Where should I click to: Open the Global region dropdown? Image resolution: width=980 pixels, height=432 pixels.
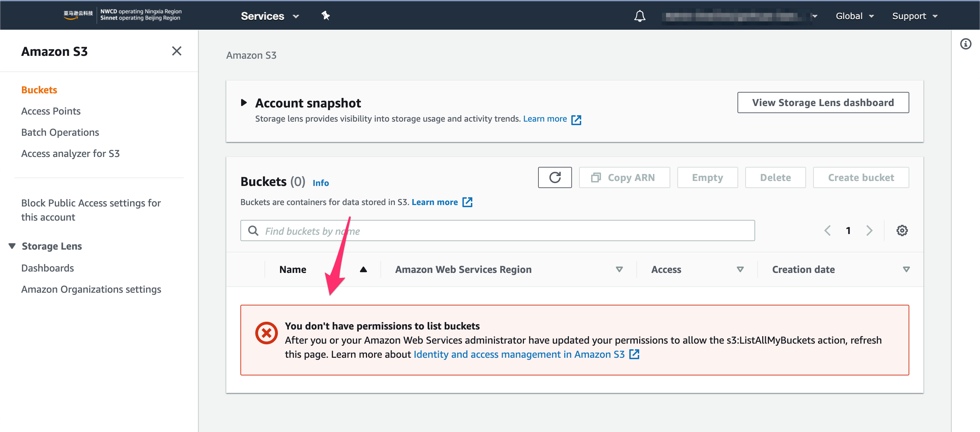click(854, 16)
